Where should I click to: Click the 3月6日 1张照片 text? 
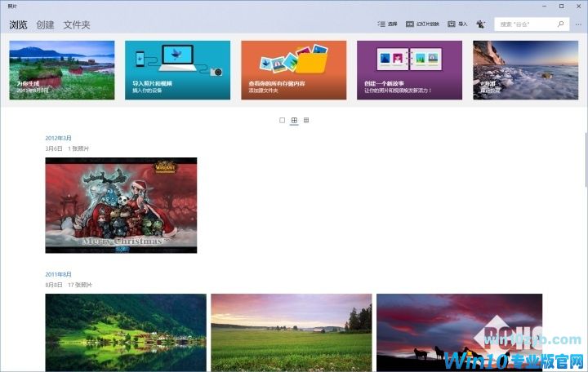pos(67,148)
